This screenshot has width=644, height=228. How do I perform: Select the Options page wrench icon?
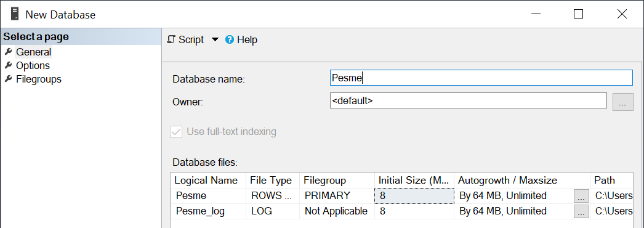point(8,65)
